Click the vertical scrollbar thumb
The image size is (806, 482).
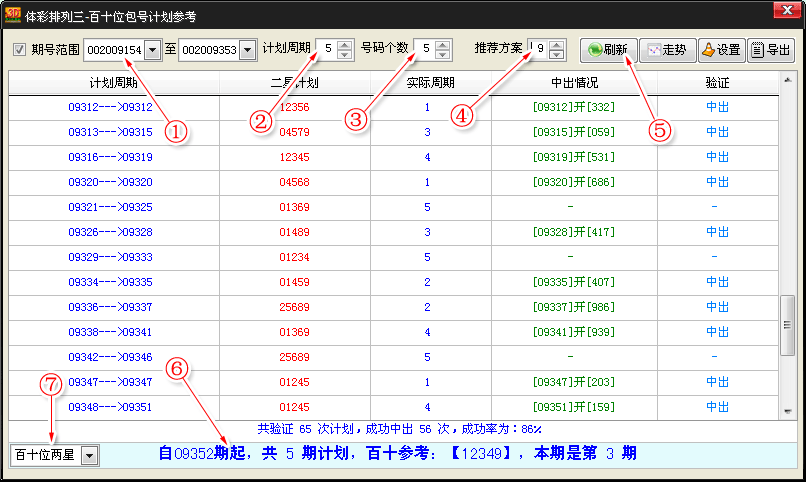787,325
